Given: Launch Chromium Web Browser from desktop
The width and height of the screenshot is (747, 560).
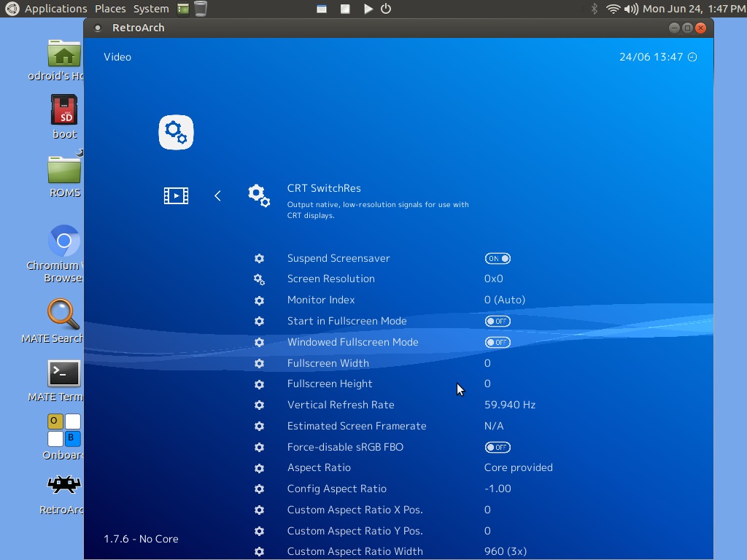Looking at the screenshot, I should point(64,241).
